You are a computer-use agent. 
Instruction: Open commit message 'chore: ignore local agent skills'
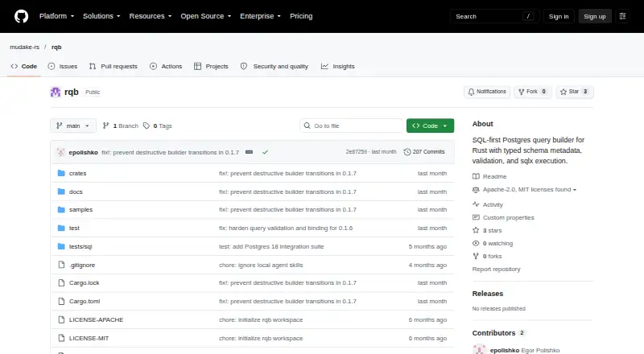[261, 265]
